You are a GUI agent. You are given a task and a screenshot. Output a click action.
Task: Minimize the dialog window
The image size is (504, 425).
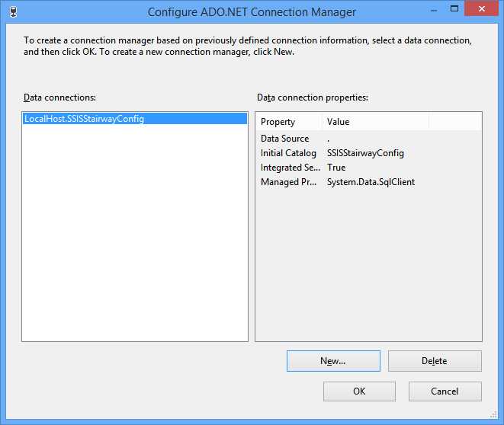pyautogui.click(x=434, y=10)
